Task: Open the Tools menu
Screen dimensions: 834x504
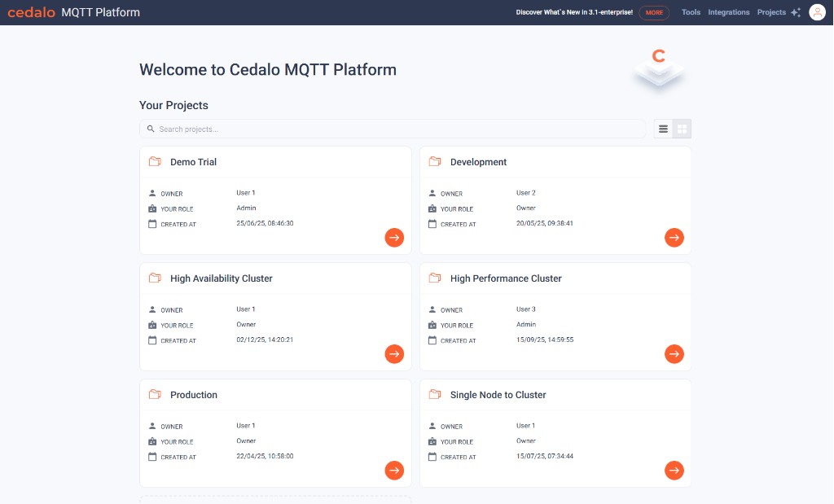Action: click(691, 12)
